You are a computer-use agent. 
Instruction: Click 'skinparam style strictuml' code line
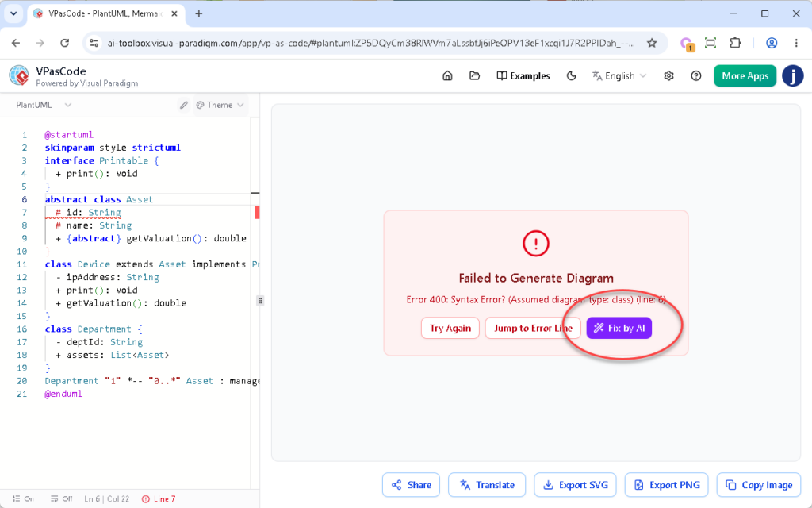113,148
